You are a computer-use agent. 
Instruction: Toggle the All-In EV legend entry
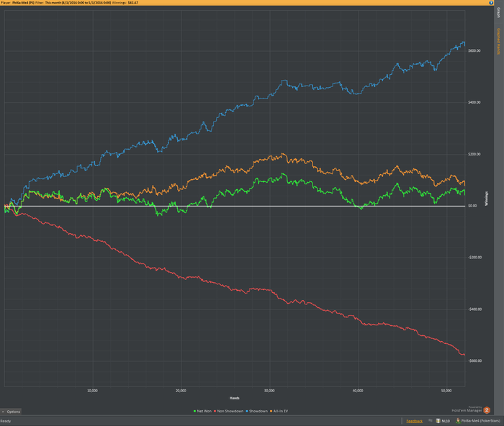pyautogui.click(x=279, y=411)
